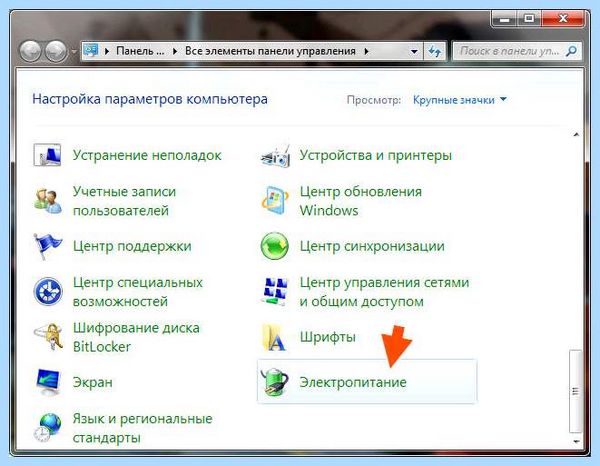
Task: Open the User Accounts icon (Учетные записи)
Action: (x=48, y=200)
